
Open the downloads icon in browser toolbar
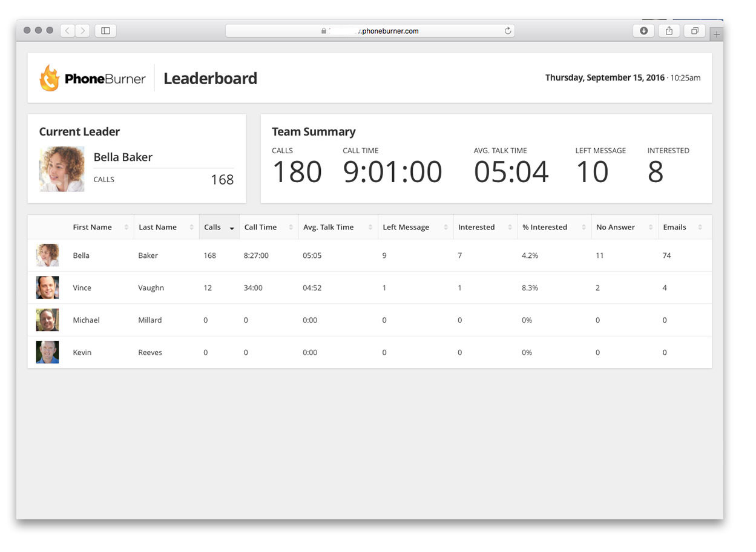(643, 30)
